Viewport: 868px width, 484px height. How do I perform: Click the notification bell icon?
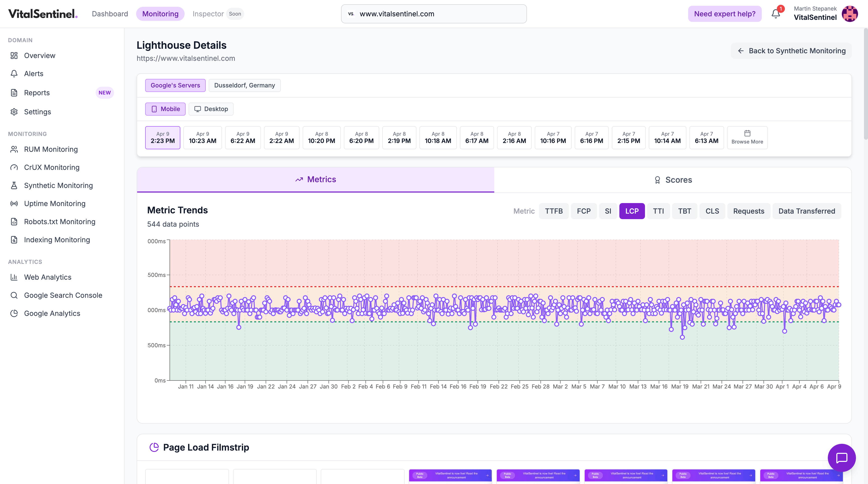[776, 14]
